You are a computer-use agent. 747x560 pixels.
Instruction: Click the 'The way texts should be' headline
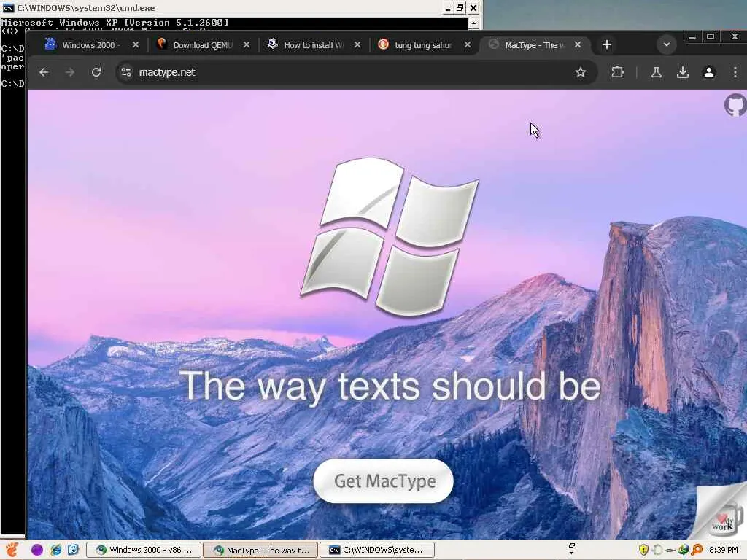(390, 386)
